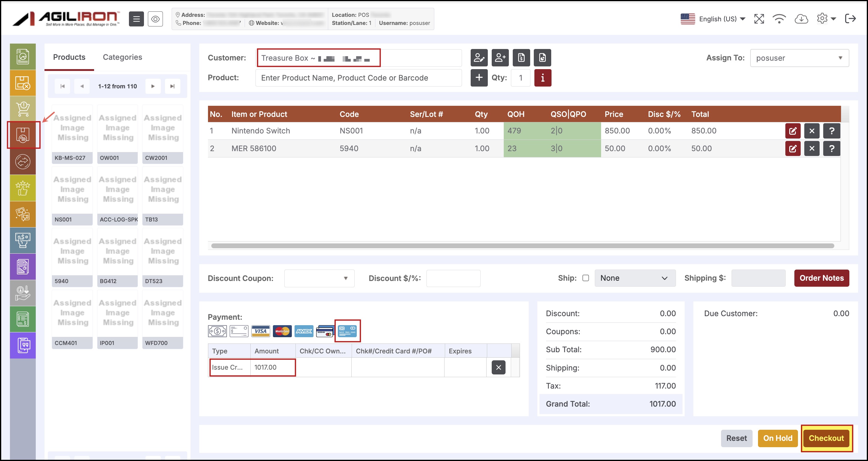The width and height of the screenshot is (868, 461).
Task: Click the logout icon
Action: point(850,19)
